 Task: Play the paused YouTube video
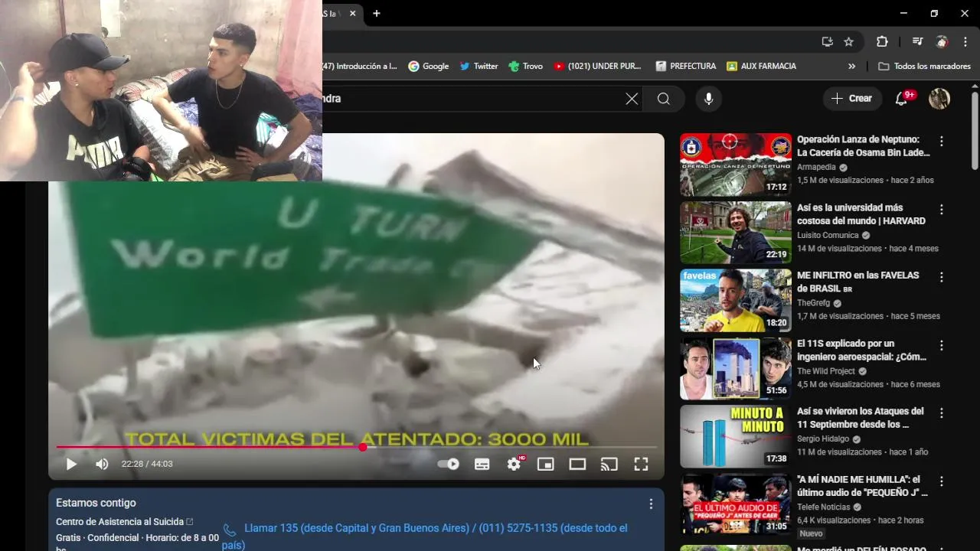pos(71,464)
